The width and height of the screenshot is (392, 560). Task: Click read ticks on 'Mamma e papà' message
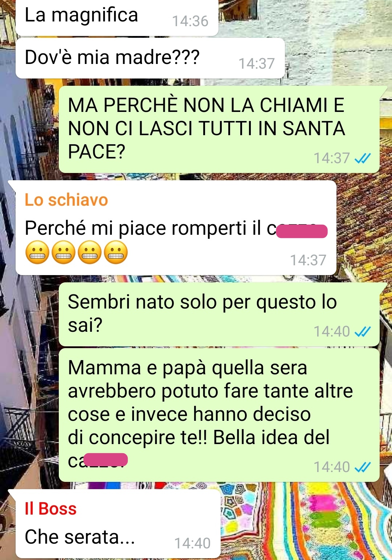click(x=363, y=467)
